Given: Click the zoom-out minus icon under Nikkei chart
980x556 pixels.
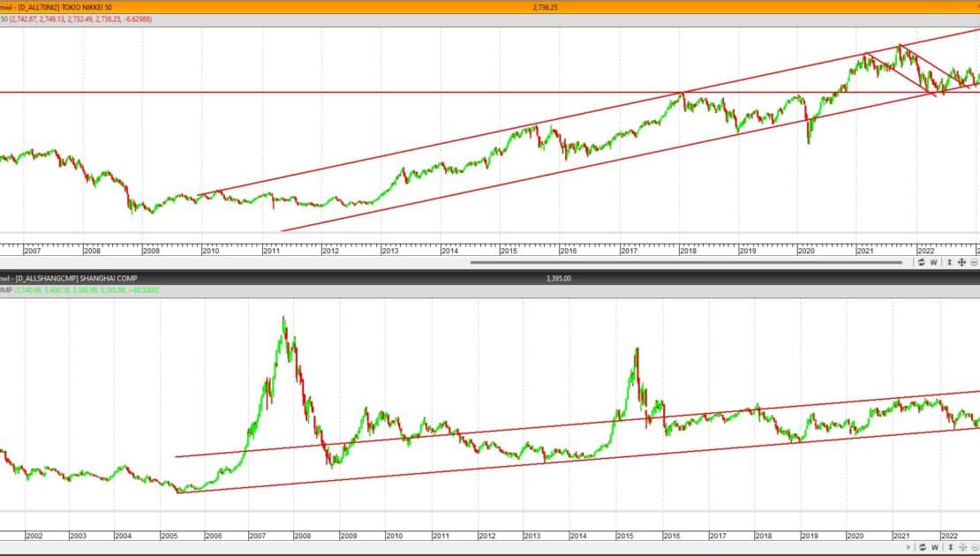Looking at the screenshot, I should coord(975,262).
